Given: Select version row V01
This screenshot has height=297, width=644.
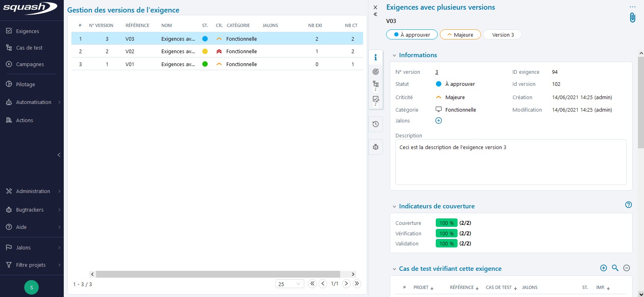Looking at the screenshot, I should coord(217,64).
